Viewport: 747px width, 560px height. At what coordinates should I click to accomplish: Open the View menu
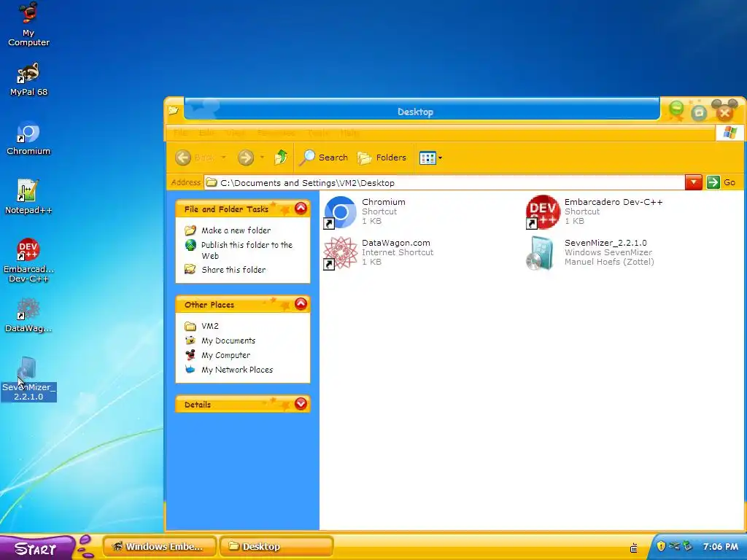pyautogui.click(x=236, y=133)
